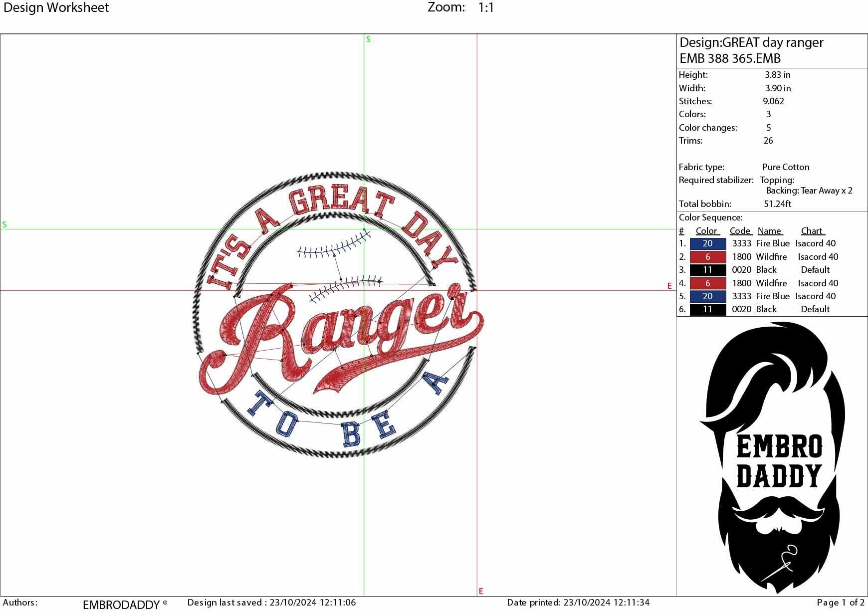Select the Wildfire red color swatch
This screenshot has width=868, height=612.
pos(707,256)
